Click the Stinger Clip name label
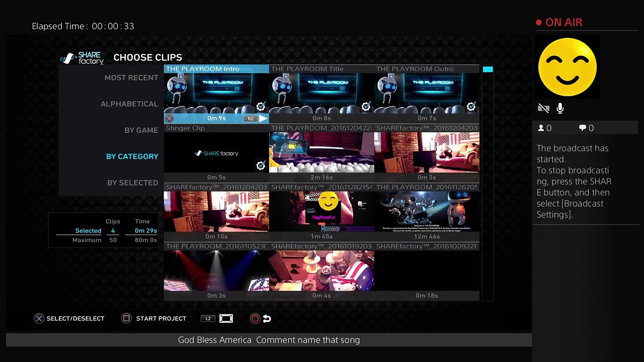Screen dimensions: 644x362 (186, 128)
